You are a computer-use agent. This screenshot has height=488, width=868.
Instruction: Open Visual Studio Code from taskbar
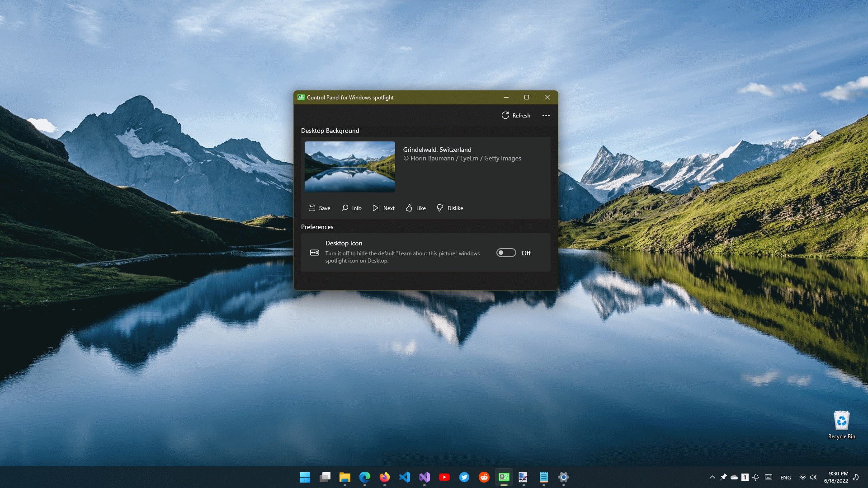pyautogui.click(x=405, y=477)
